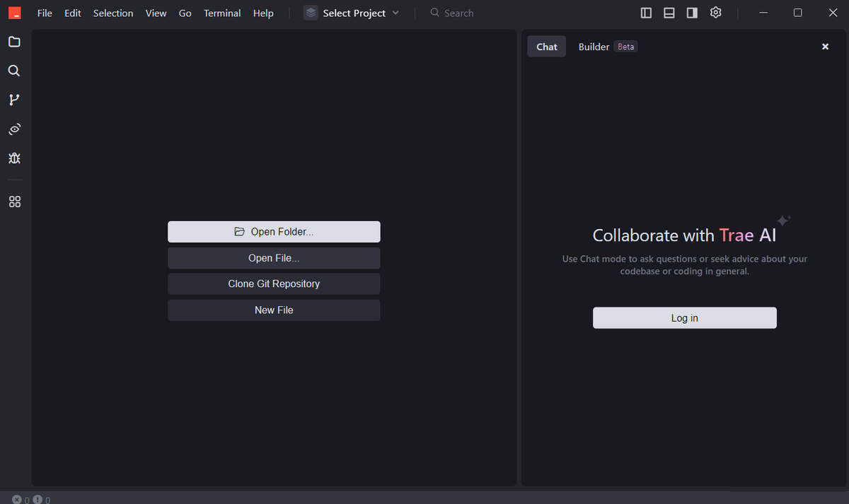This screenshot has height=504, width=849.
Task: Open the Search sidebar icon
Action: tap(14, 71)
